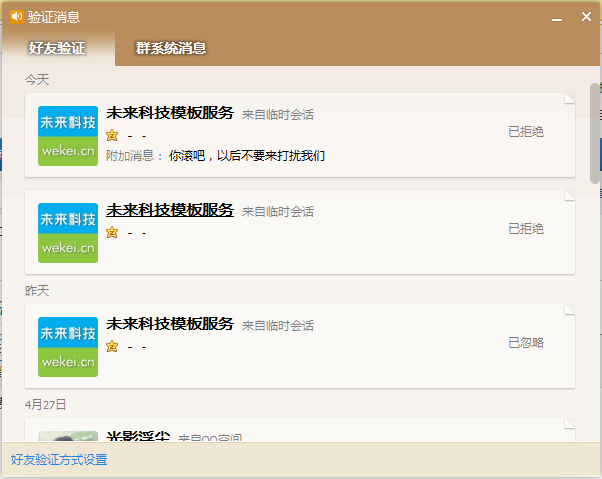The height and width of the screenshot is (479, 602).
Task: Click the 今天 date header
Action: tap(37, 80)
